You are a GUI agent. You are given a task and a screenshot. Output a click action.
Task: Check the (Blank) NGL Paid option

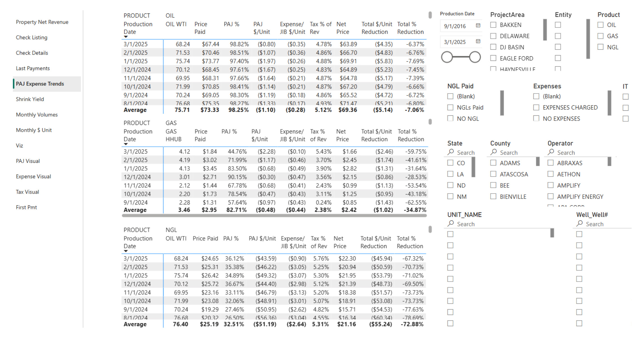click(x=450, y=96)
